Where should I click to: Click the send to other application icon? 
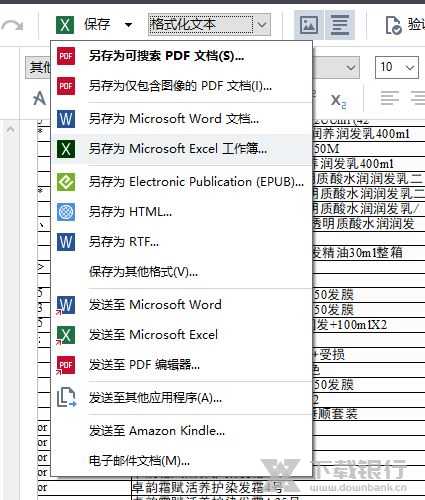[x=66, y=397]
